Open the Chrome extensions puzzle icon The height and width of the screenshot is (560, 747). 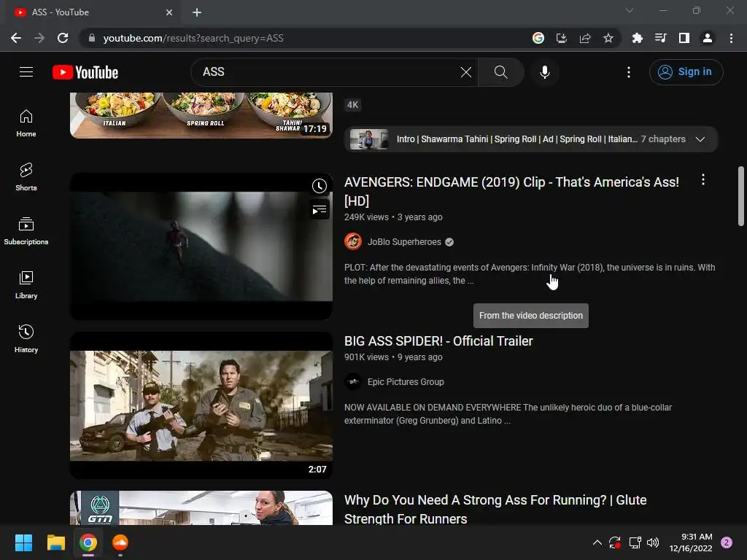pos(638,38)
